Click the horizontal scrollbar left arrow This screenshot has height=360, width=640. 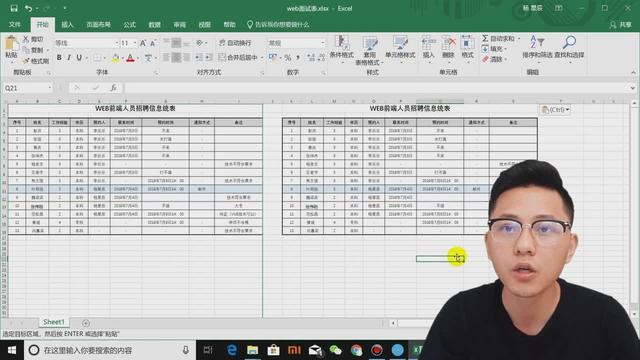click(x=393, y=323)
